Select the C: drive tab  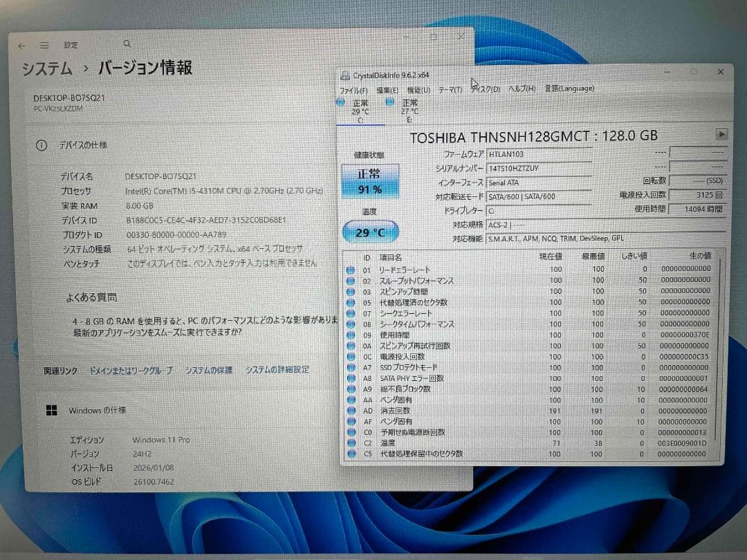(x=361, y=111)
